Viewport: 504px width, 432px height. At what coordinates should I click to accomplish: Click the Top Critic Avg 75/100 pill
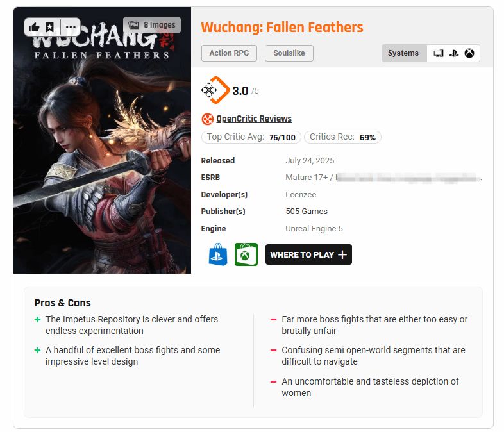251,137
